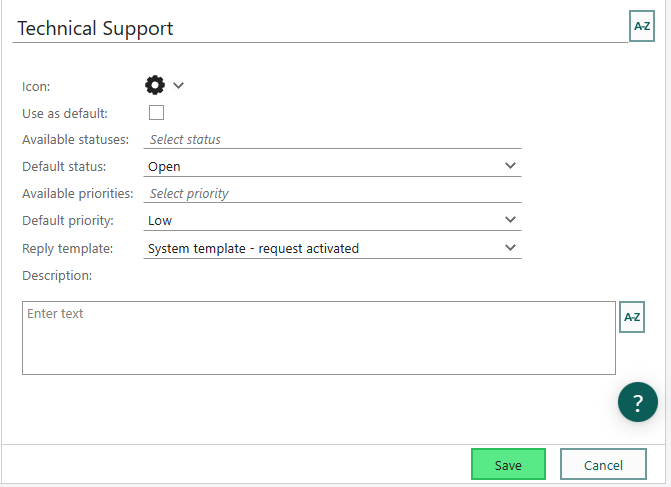Click the chevron arrow of Default priority
Viewport: 671px width, 487px height.
510,220
